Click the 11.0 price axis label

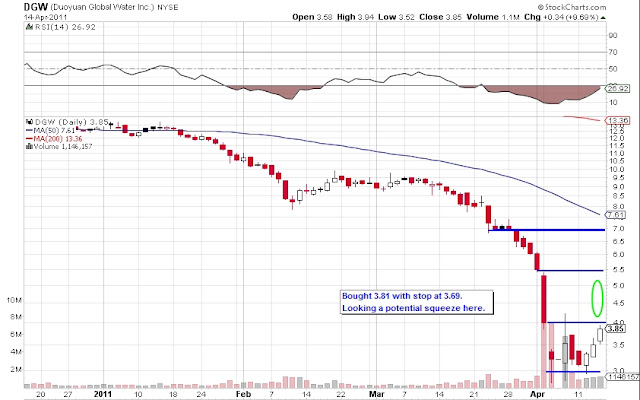pos(616,153)
